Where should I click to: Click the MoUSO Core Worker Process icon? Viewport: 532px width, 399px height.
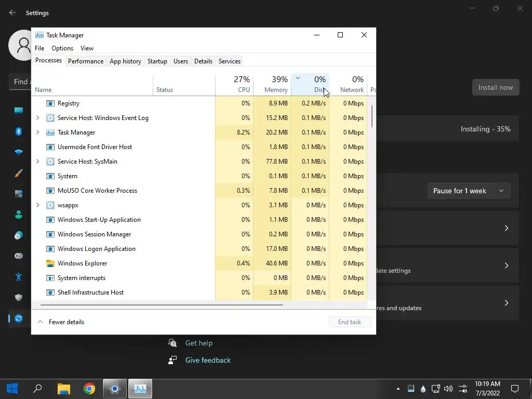50,191
